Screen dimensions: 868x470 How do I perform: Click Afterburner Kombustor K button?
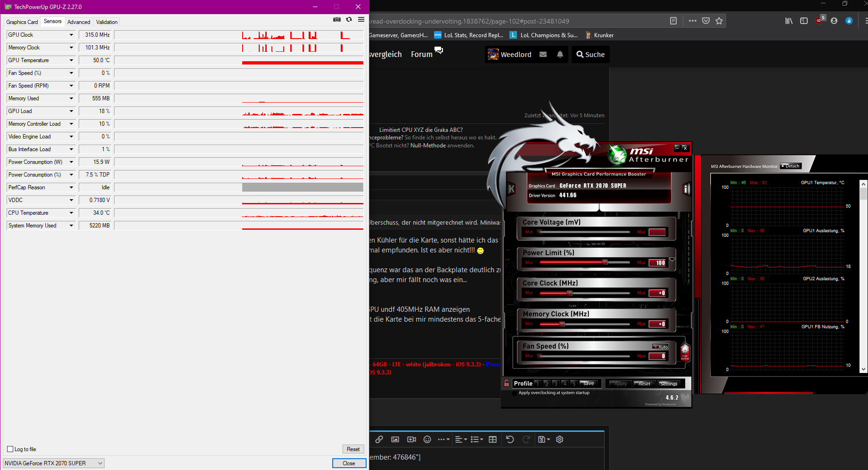pos(511,189)
